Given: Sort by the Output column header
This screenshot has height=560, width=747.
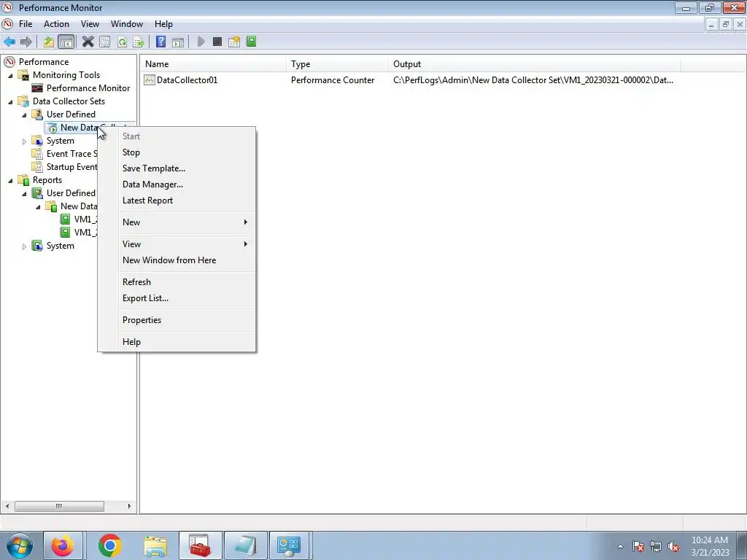Looking at the screenshot, I should pyautogui.click(x=535, y=64).
